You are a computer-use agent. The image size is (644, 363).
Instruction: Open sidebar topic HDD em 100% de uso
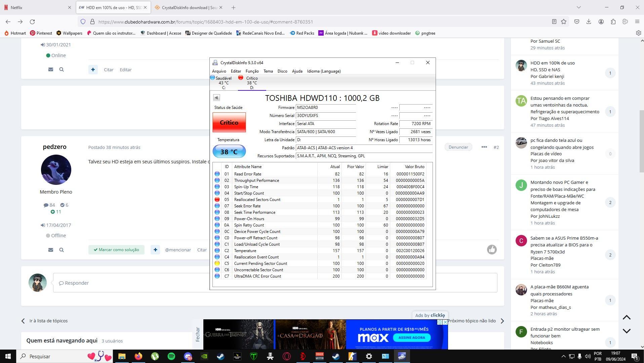pos(552,63)
